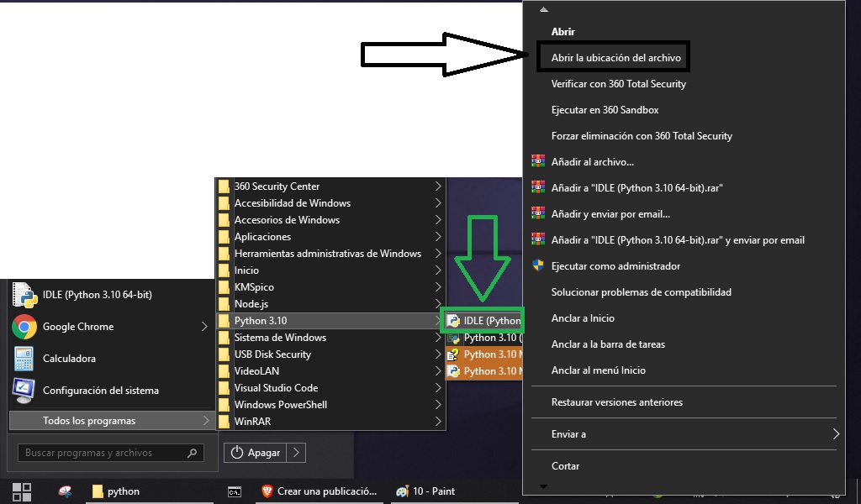This screenshot has width=861, height=504.
Task: Select Añadir y enviar por email...
Action: click(684, 214)
